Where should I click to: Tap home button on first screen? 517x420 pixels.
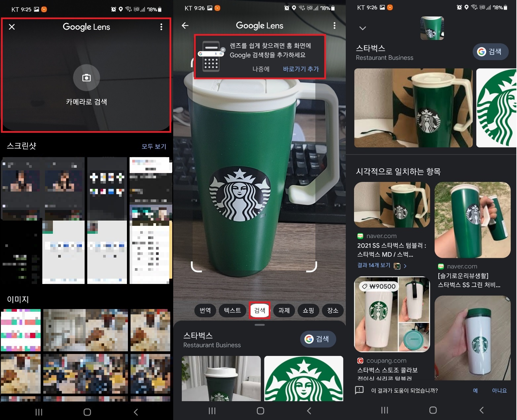87,412
